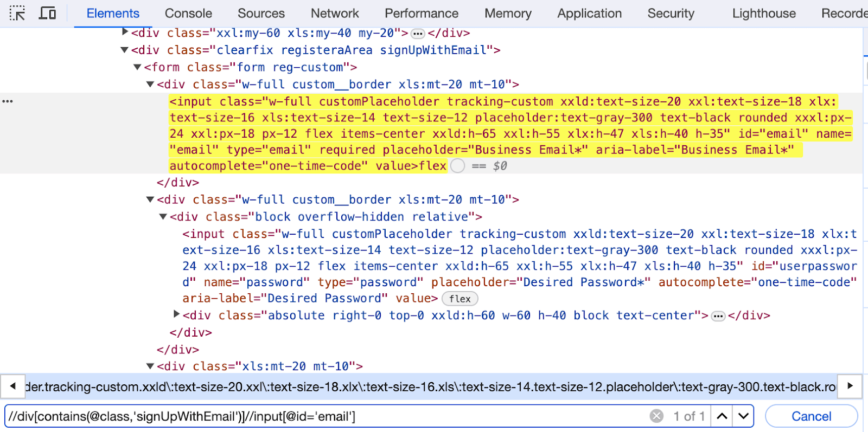This screenshot has height=432, width=868.
Task: Open the three-dot actions for selected node
Action: click(8, 101)
